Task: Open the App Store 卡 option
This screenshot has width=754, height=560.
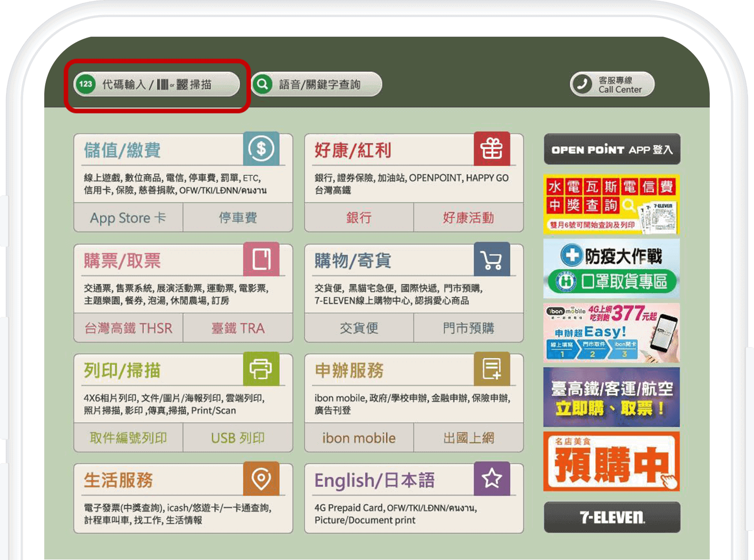Action: tap(128, 217)
